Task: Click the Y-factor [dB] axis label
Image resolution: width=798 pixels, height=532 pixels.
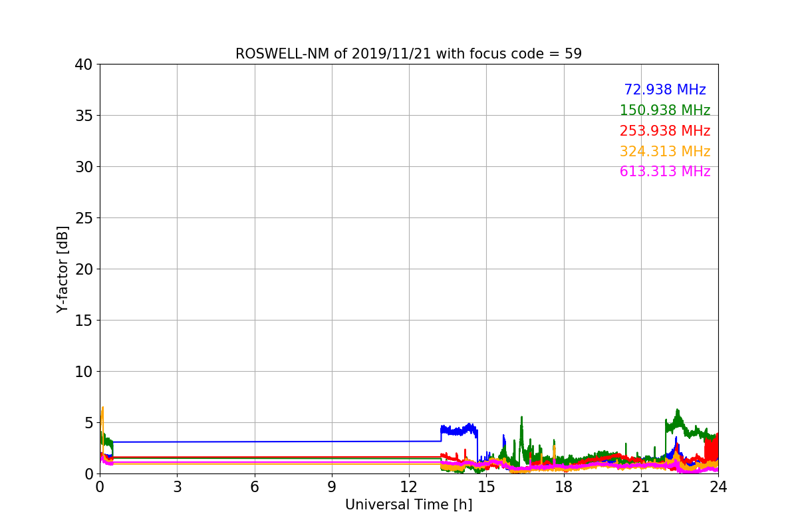Action: (x=63, y=269)
